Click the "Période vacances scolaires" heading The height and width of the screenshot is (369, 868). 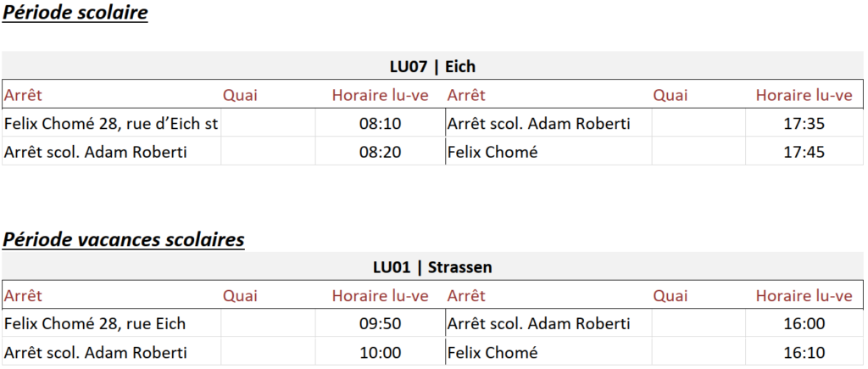point(124,240)
